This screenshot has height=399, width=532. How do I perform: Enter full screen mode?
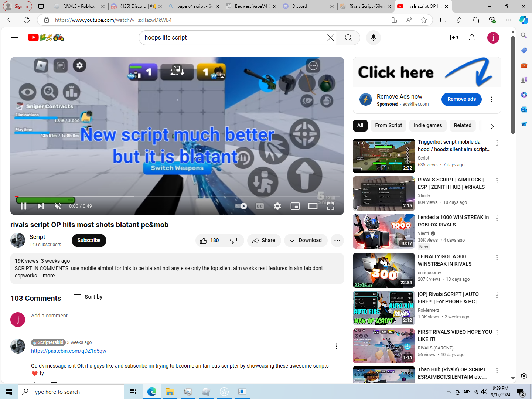click(x=331, y=206)
